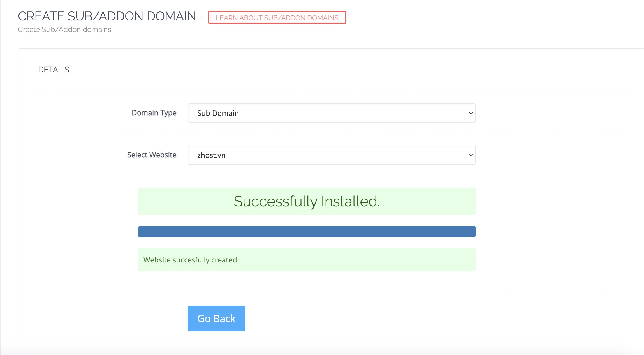Click the Successfully Installed banner
The width and height of the screenshot is (644, 355).
[x=307, y=201]
